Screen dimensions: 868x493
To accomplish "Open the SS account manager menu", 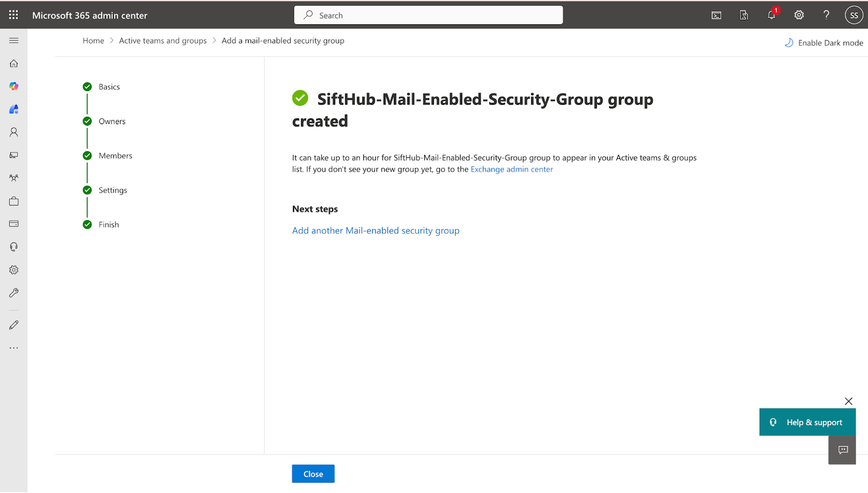I will tap(854, 15).
